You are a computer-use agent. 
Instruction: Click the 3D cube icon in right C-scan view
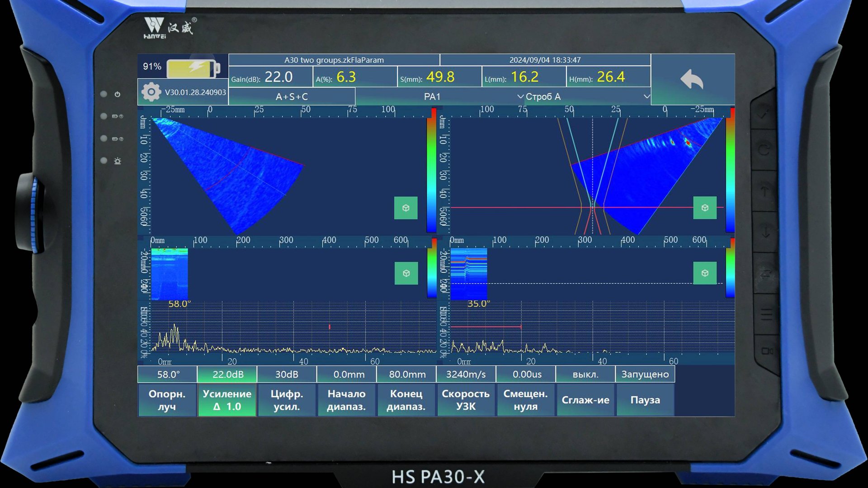704,273
